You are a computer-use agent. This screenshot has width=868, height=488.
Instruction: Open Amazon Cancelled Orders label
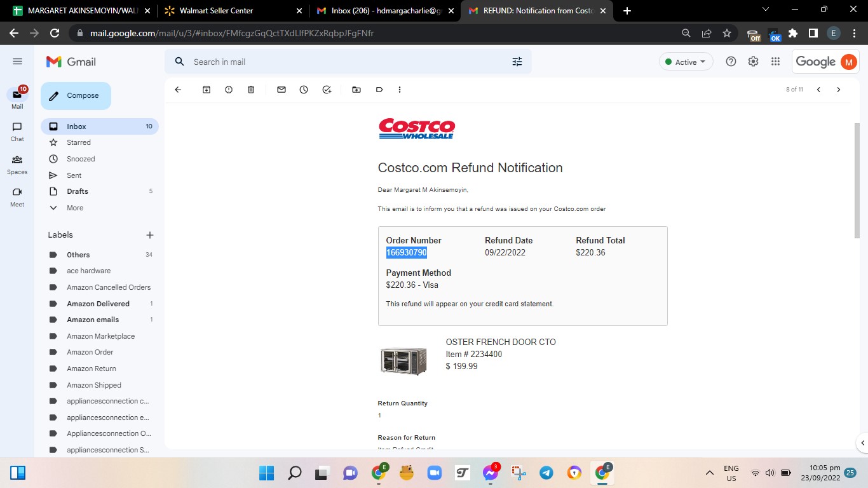pyautogui.click(x=100, y=287)
